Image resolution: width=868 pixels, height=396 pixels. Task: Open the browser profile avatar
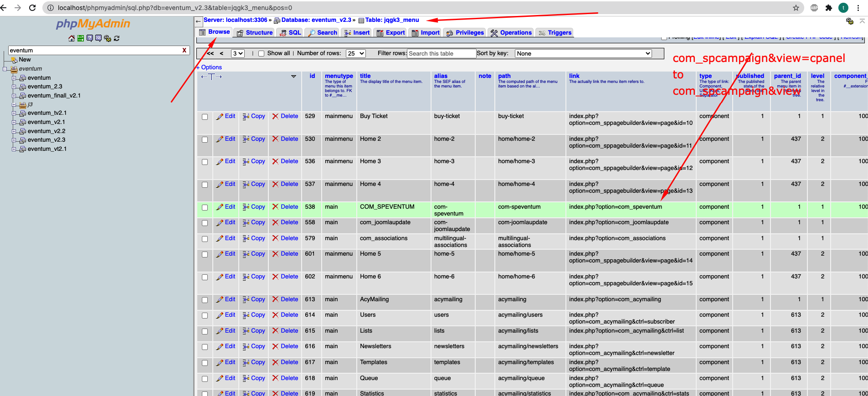pyautogui.click(x=843, y=8)
